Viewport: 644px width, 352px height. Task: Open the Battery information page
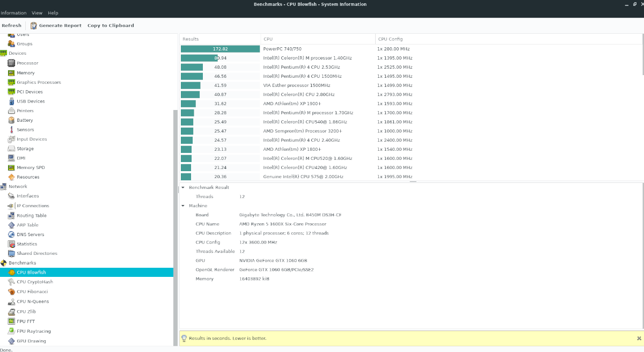[x=25, y=120]
